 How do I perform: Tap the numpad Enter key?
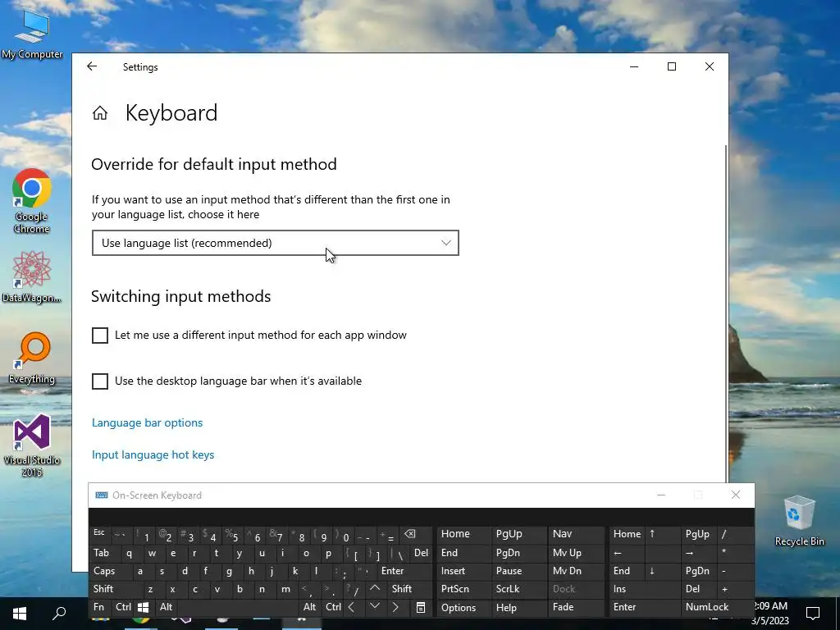click(x=645, y=608)
